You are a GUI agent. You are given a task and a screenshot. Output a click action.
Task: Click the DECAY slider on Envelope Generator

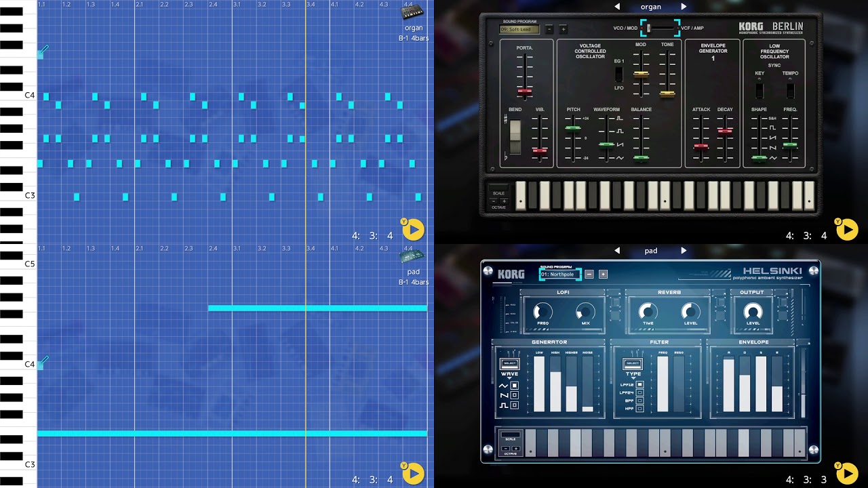point(725,131)
